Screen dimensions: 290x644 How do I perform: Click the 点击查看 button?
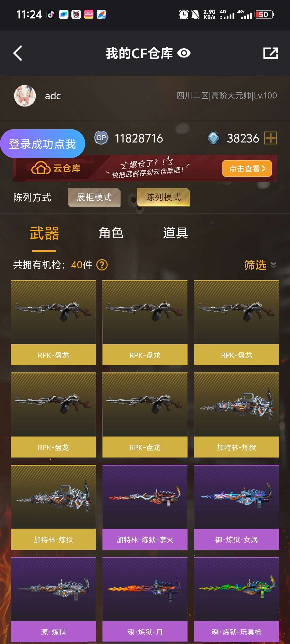pyautogui.click(x=247, y=169)
